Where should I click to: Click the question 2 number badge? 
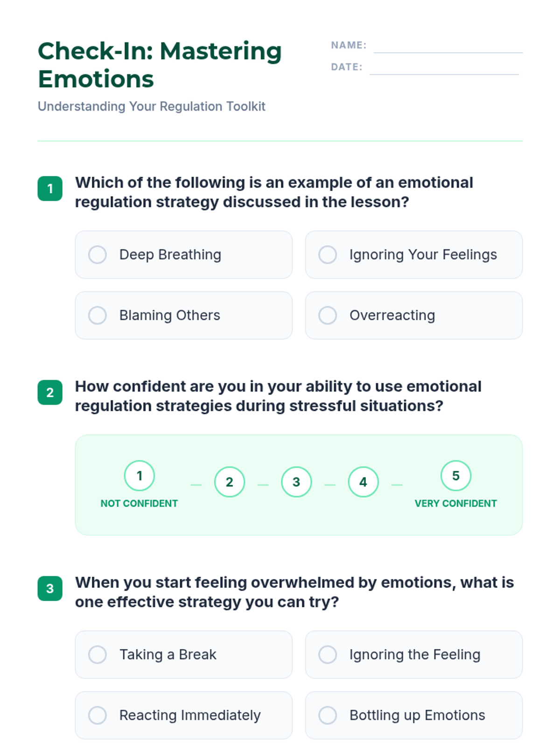coord(50,393)
